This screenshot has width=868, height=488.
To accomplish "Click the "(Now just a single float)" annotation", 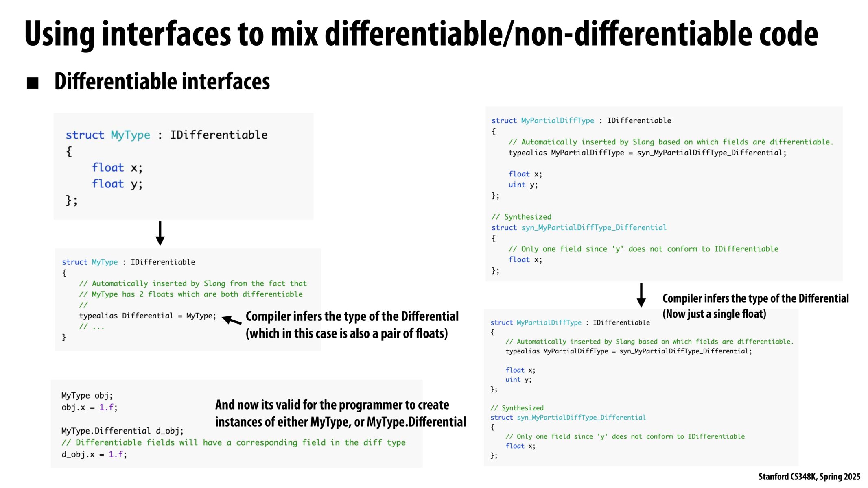I will coord(714,314).
